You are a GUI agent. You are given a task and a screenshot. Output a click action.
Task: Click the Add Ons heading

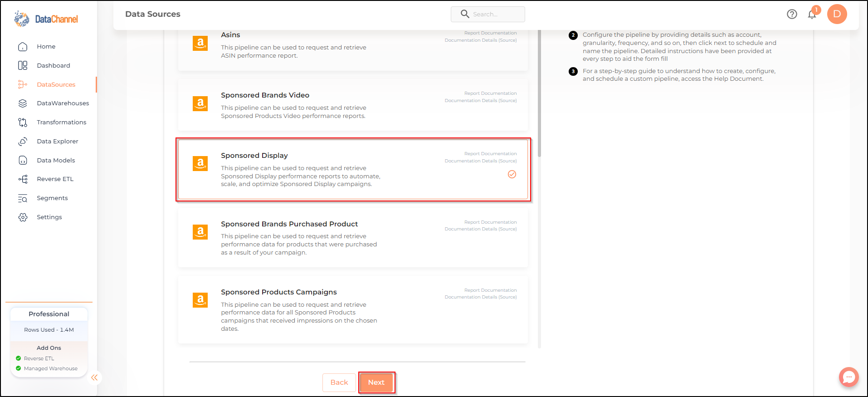[49, 348]
